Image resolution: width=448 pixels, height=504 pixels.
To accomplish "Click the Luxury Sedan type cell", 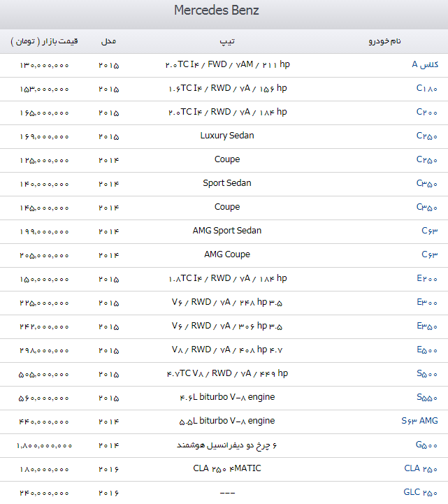I will tap(227, 136).
